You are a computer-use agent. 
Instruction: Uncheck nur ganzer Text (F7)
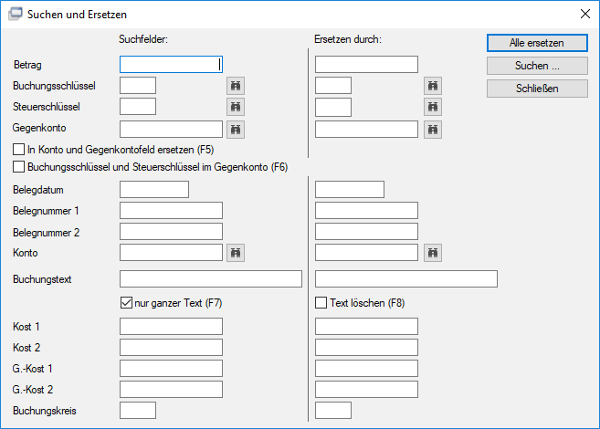click(126, 303)
